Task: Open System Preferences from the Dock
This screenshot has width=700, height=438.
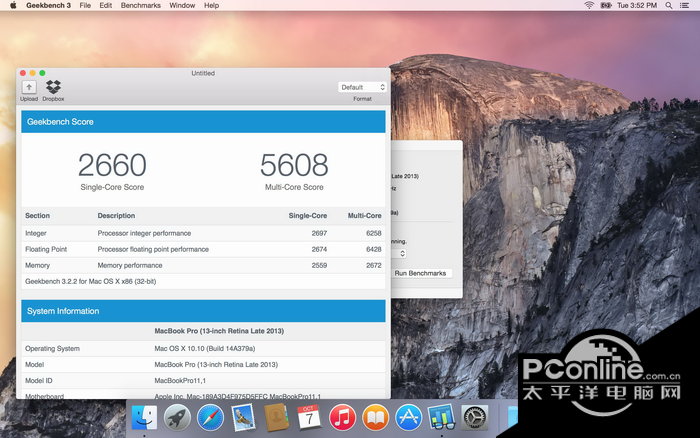Action: click(474, 418)
